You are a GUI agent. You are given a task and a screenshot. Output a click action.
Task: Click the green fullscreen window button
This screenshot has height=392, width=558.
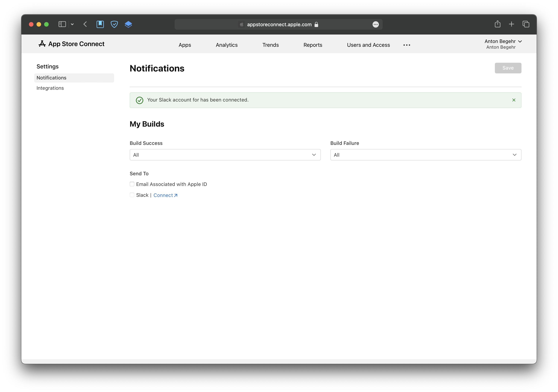[46, 24]
